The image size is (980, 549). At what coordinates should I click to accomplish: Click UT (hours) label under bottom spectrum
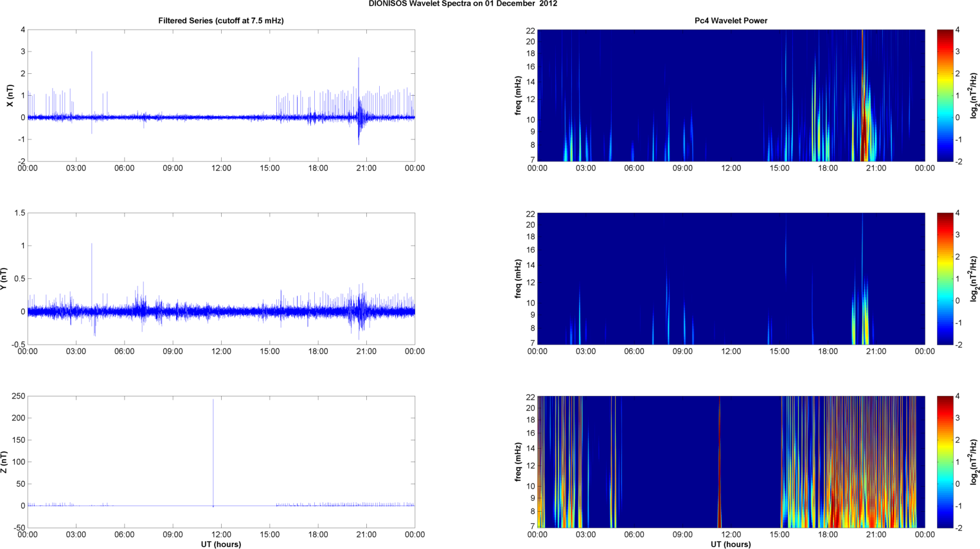731,544
